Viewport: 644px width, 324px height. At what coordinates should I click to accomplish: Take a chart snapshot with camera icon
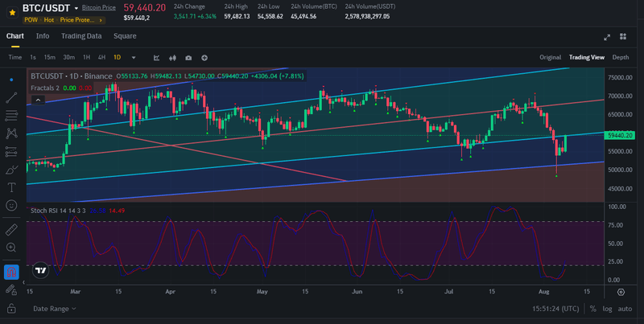click(188, 58)
